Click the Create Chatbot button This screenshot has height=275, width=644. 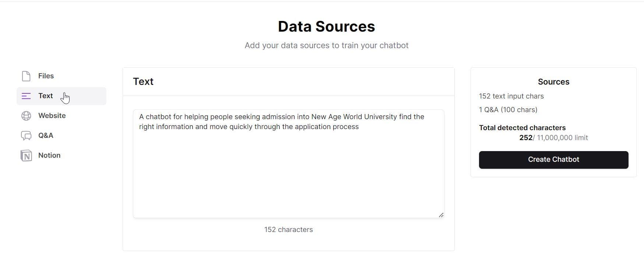click(x=553, y=160)
